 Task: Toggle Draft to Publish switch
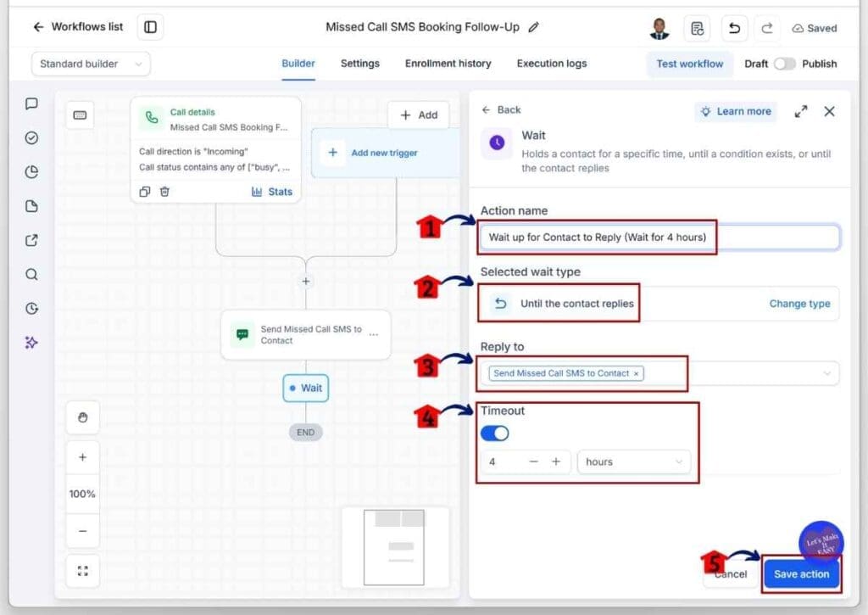pyautogui.click(x=784, y=64)
